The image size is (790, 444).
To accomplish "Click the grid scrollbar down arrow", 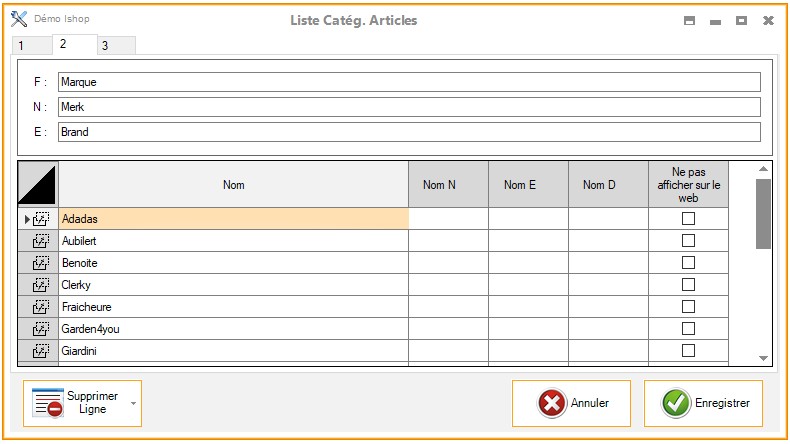I will pyautogui.click(x=763, y=357).
